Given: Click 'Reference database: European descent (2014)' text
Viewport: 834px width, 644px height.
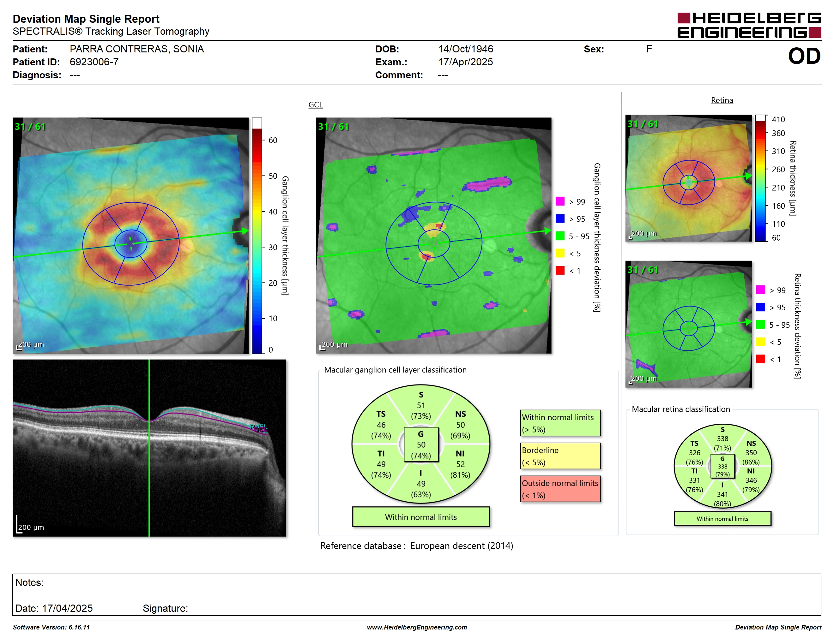Looking at the screenshot, I should click(417, 546).
